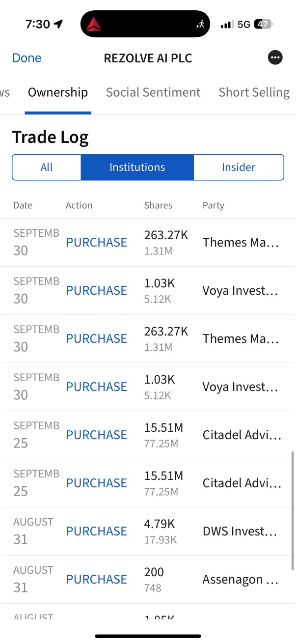
Task: Open the DWS Invest… August 31 purchase
Action: (148, 532)
